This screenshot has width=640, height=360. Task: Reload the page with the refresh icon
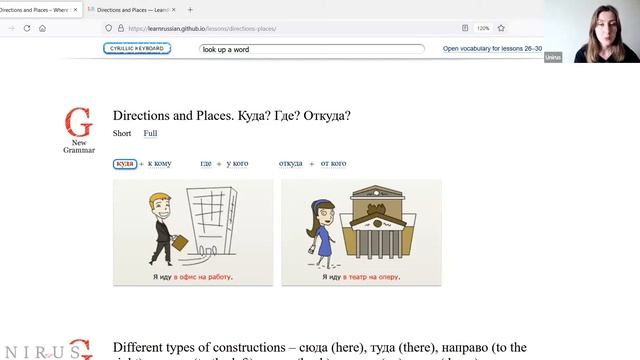click(27, 29)
